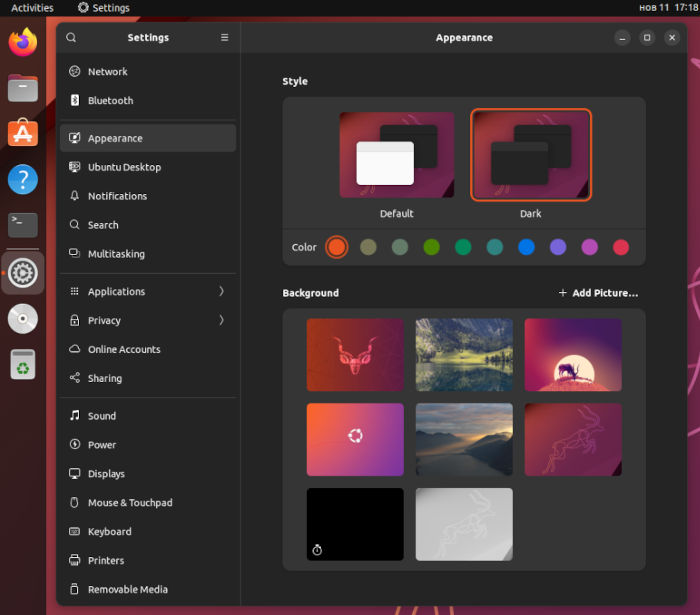
Task: Click the search icon in Settings header
Action: [x=71, y=37]
